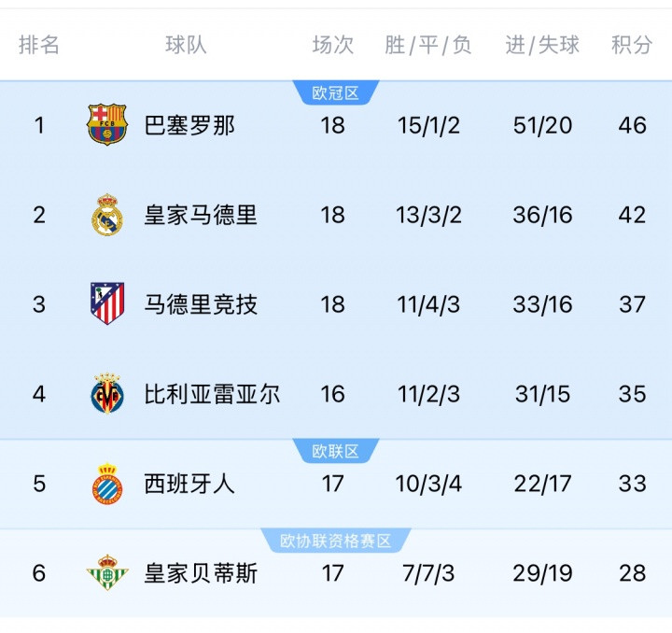The height and width of the screenshot is (633, 672).
Task: Click the 欧冠区 zone label
Action: 336,93
